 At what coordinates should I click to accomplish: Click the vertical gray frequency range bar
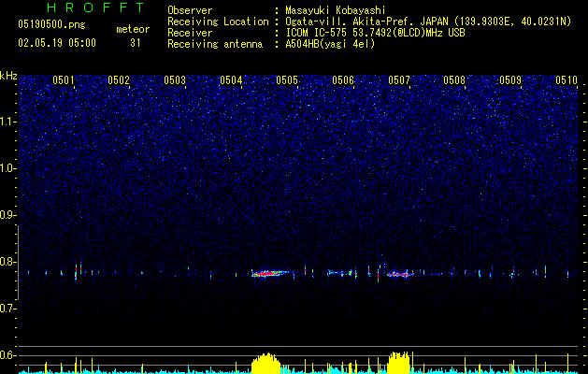pos(18,263)
